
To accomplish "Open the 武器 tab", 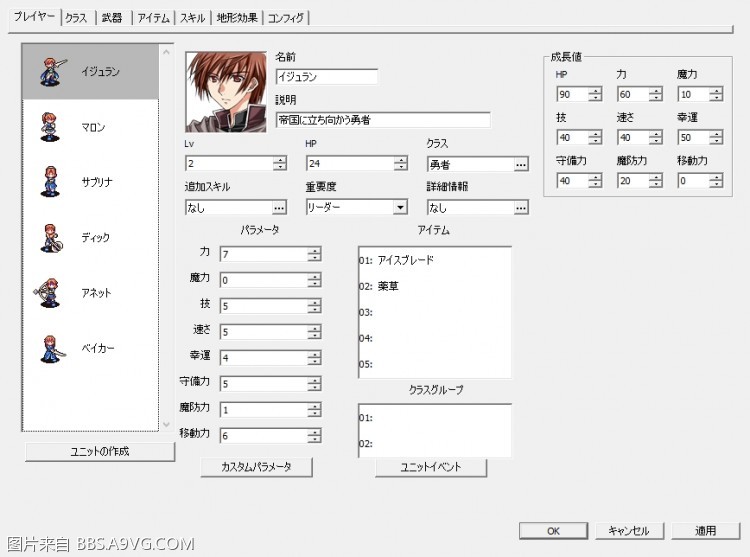I will pos(112,18).
